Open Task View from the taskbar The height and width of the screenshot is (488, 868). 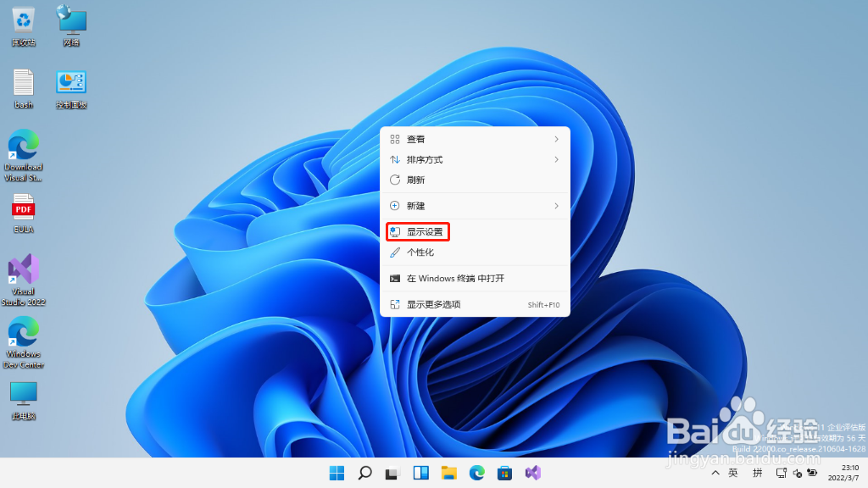click(x=392, y=473)
